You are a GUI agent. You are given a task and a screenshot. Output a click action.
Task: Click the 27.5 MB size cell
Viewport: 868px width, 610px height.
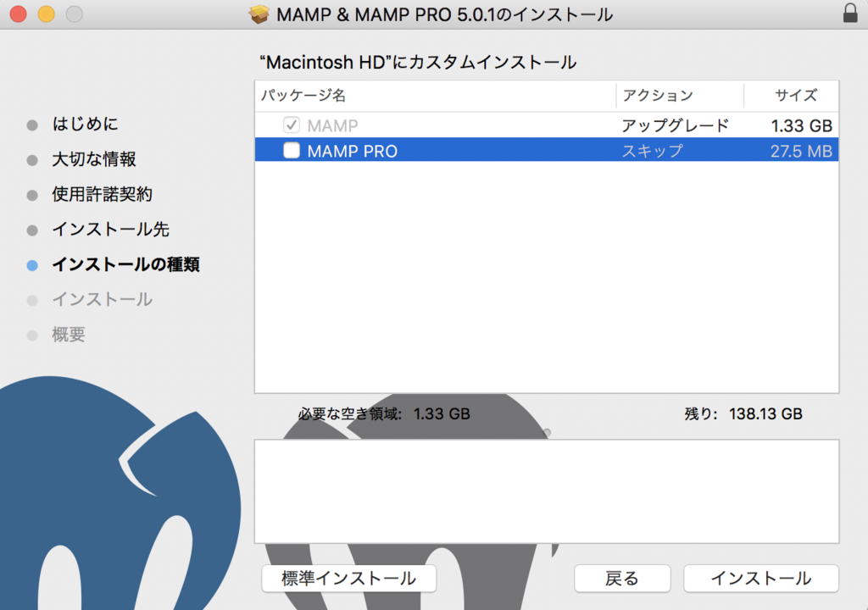pyautogui.click(x=801, y=151)
